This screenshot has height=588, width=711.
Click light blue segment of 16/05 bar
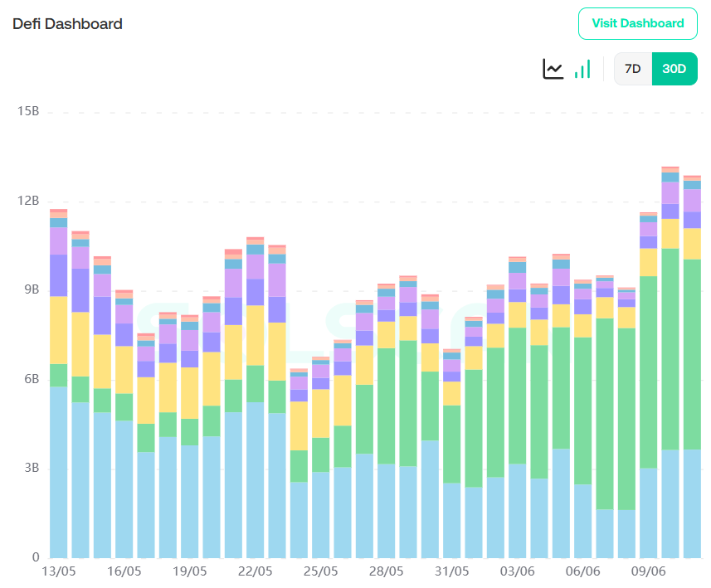pyautogui.click(x=124, y=489)
